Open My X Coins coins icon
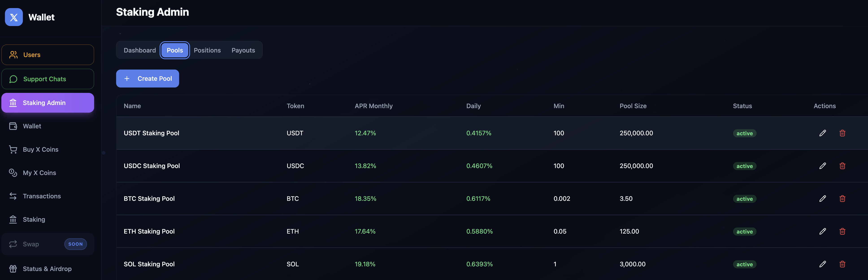Screen dimensions: 868x280 13,172
